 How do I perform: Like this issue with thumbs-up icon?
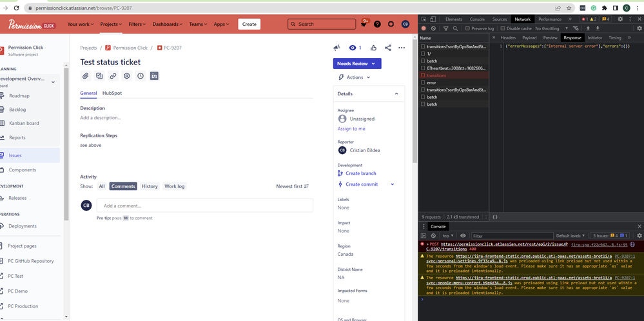coord(373,48)
